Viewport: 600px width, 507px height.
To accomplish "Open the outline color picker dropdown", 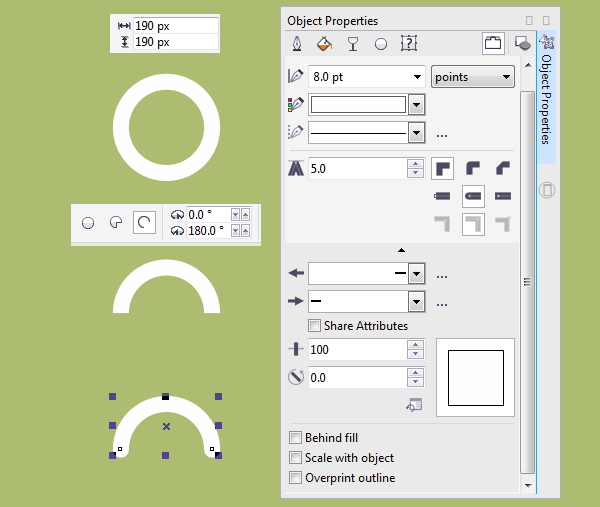I will (416, 104).
